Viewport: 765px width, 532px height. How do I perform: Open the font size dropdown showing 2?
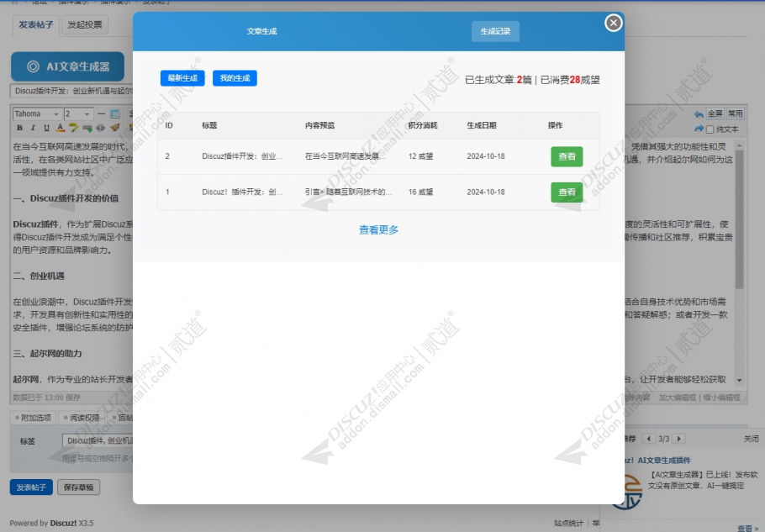click(78, 113)
